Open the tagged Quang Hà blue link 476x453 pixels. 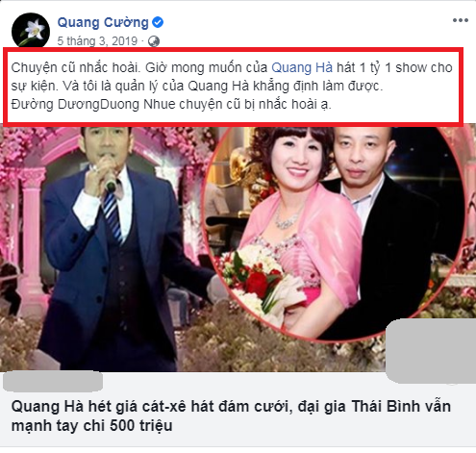[302, 67]
